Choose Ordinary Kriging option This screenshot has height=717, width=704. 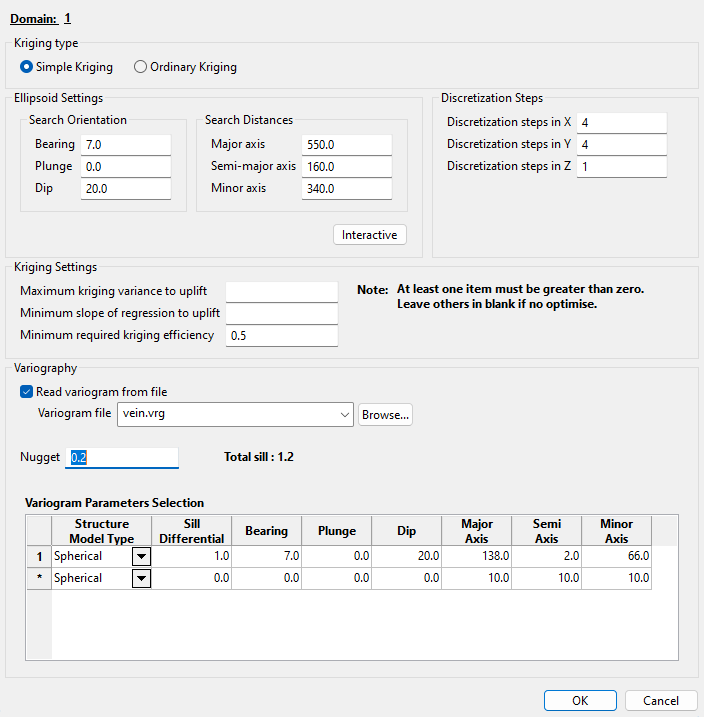click(141, 67)
